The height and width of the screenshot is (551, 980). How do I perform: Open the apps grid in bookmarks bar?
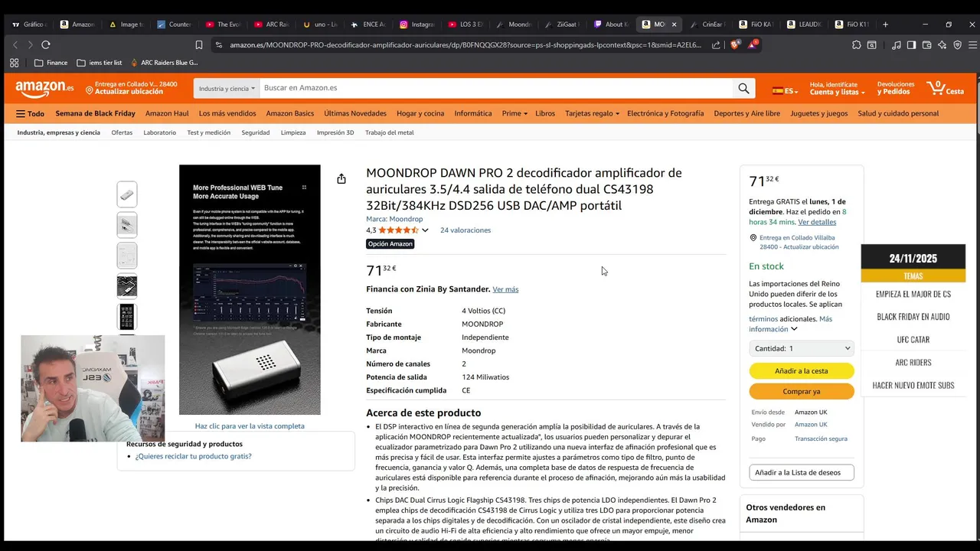[x=14, y=63]
